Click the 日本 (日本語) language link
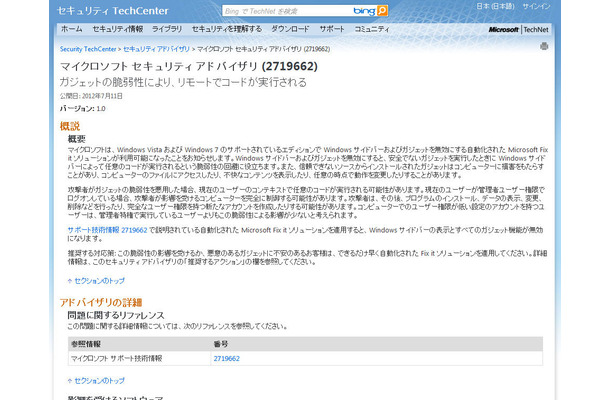Image resolution: width=610 pixels, height=400 pixels. (495, 6)
